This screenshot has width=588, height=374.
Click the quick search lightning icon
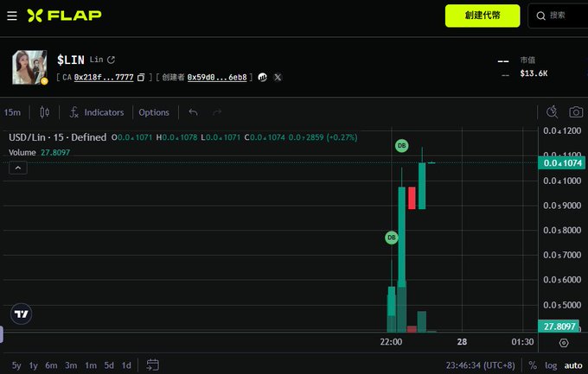[x=552, y=112]
